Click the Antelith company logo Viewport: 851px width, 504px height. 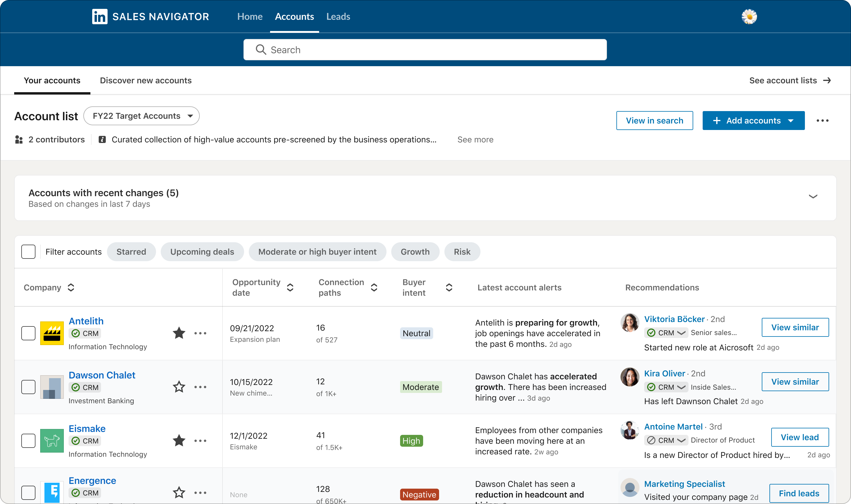pyautogui.click(x=52, y=333)
